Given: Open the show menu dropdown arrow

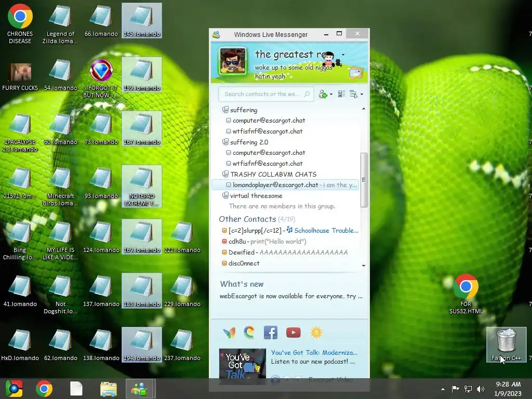Looking at the screenshot, I should [x=362, y=95].
